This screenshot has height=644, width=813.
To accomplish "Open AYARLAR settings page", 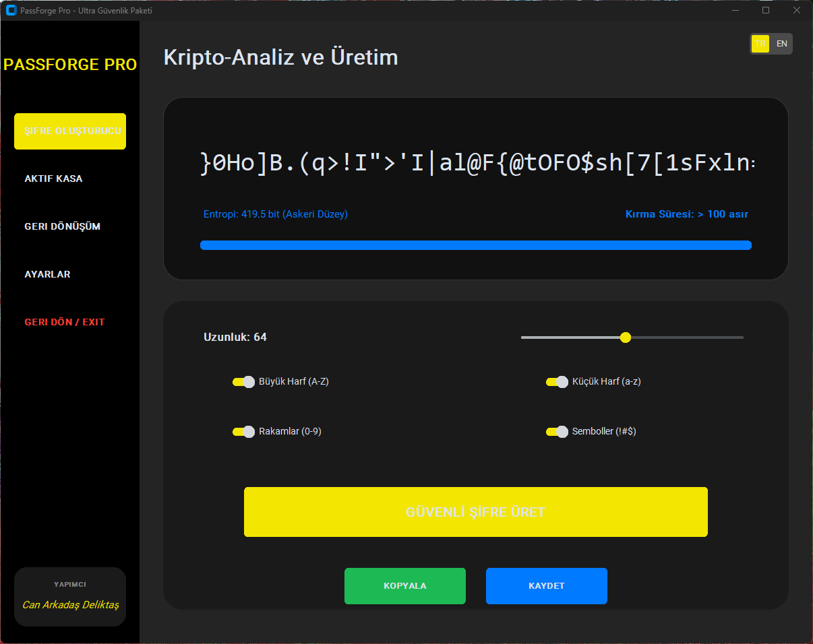I will pyautogui.click(x=47, y=274).
